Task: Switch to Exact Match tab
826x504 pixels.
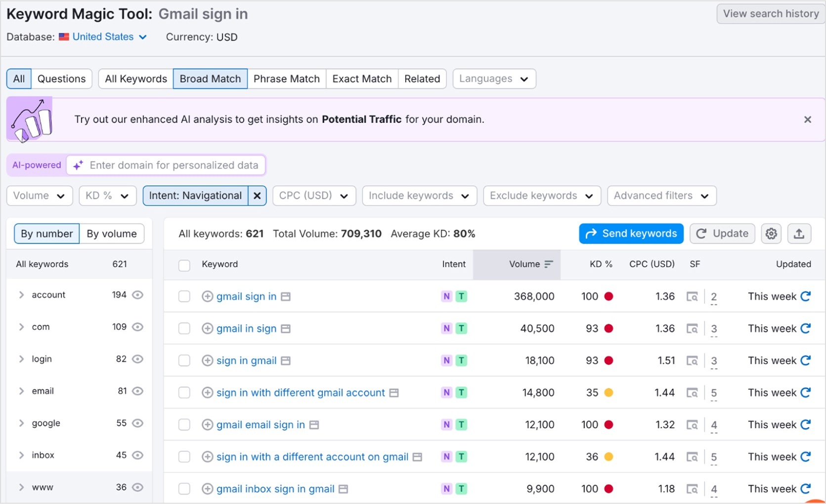Action: pyautogui.click(x=362, y=79)
